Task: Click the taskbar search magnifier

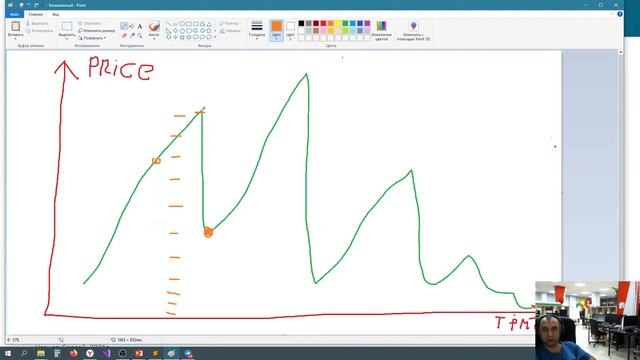Action: coord(24,353)
